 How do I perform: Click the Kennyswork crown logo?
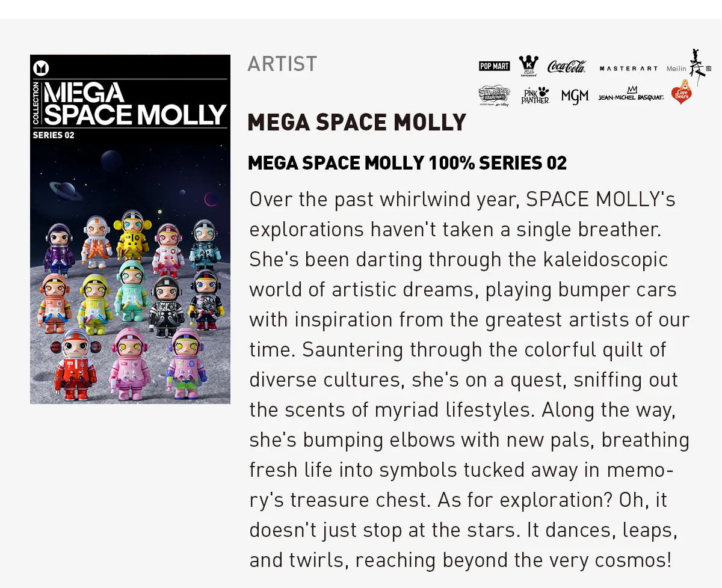click(x=528, y=66)
